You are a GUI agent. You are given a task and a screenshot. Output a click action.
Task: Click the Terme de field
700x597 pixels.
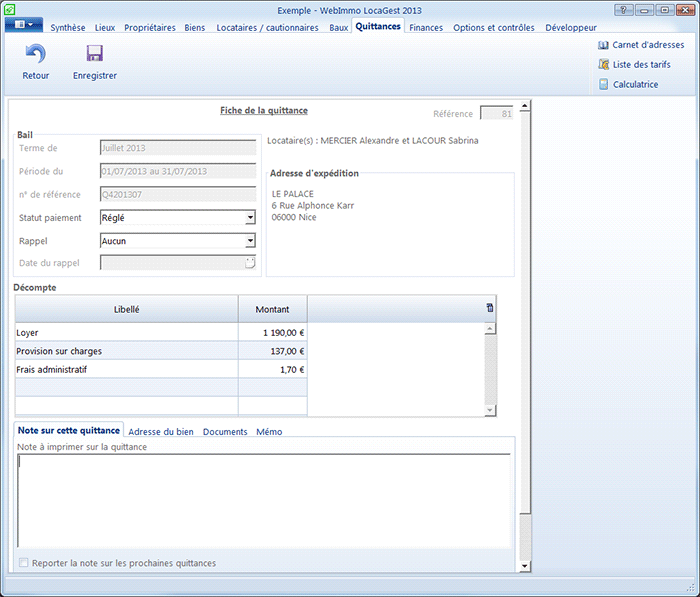coord(178,148)
